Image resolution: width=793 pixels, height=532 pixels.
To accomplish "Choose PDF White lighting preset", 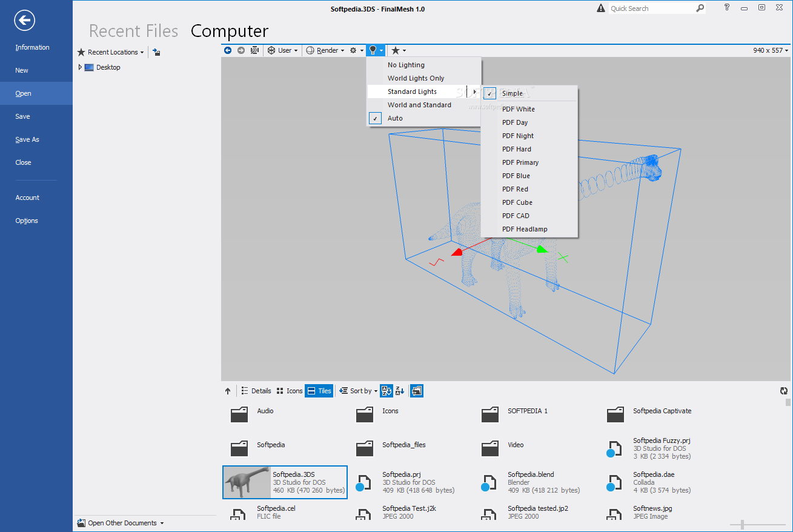I will tap(529, 109).
